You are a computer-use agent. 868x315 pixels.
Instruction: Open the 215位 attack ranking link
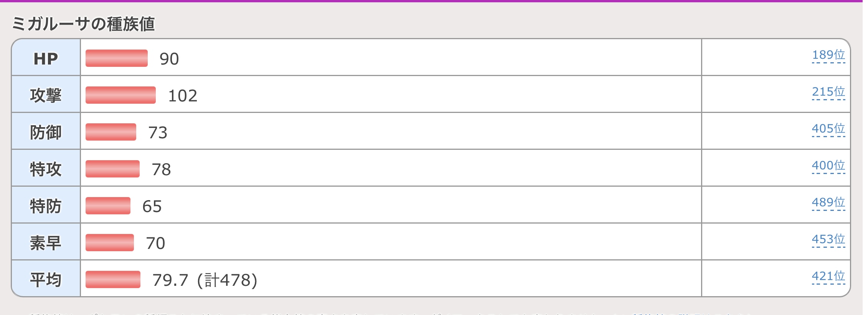point(828,92)
